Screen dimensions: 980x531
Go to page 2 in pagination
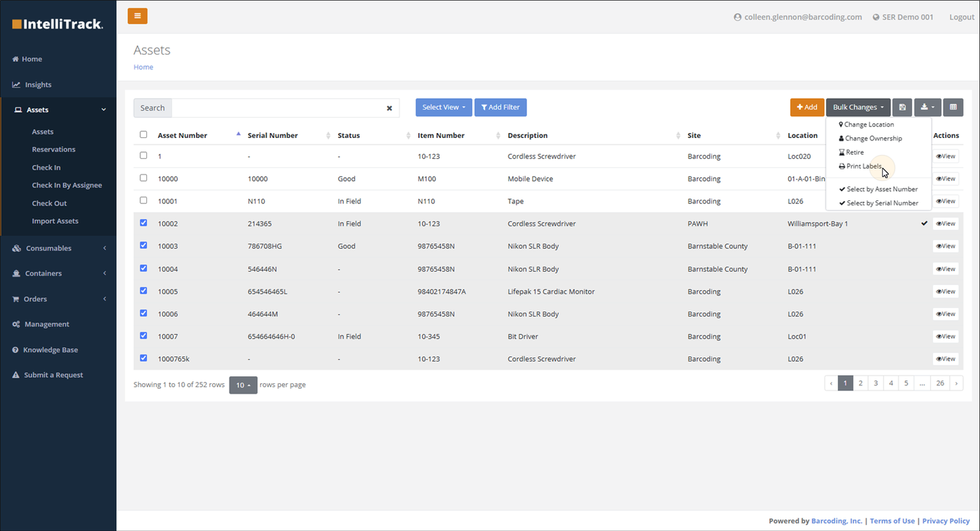(860, 383)
